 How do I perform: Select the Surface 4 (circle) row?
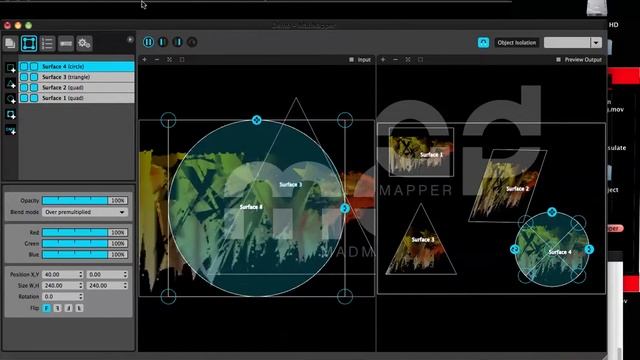(77, 66)
